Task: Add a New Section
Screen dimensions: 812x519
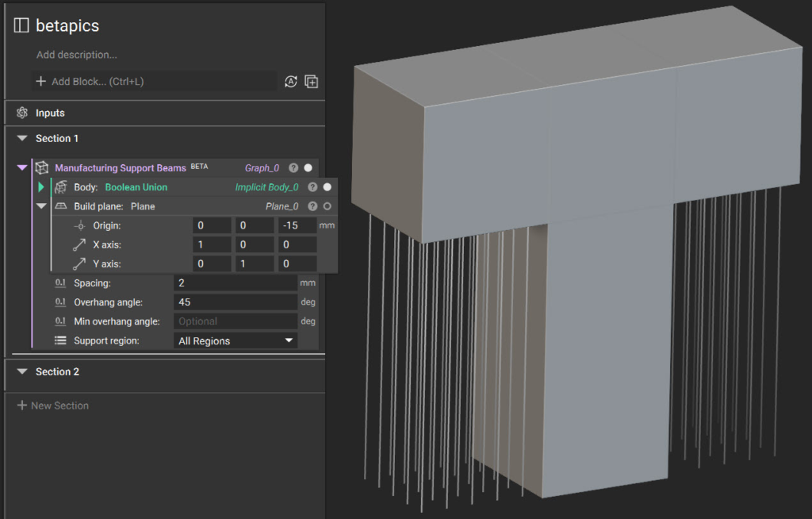Action: pyautogui.click(x=53, y=406)
